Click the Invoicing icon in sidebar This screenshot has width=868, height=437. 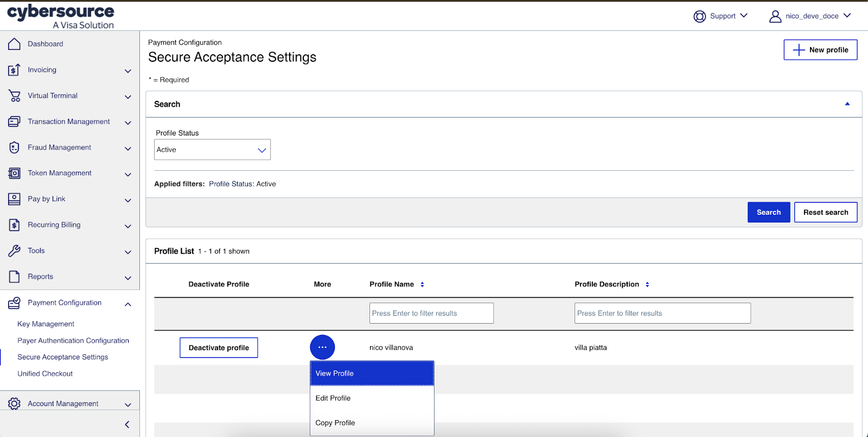pyautogui.click(x=14, y=70)
